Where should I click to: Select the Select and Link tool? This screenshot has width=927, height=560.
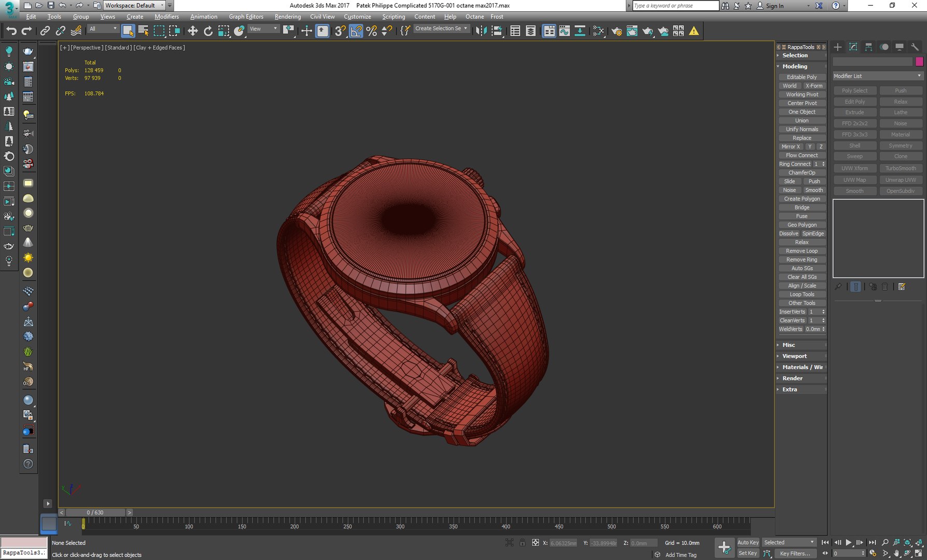coord(45,31)
